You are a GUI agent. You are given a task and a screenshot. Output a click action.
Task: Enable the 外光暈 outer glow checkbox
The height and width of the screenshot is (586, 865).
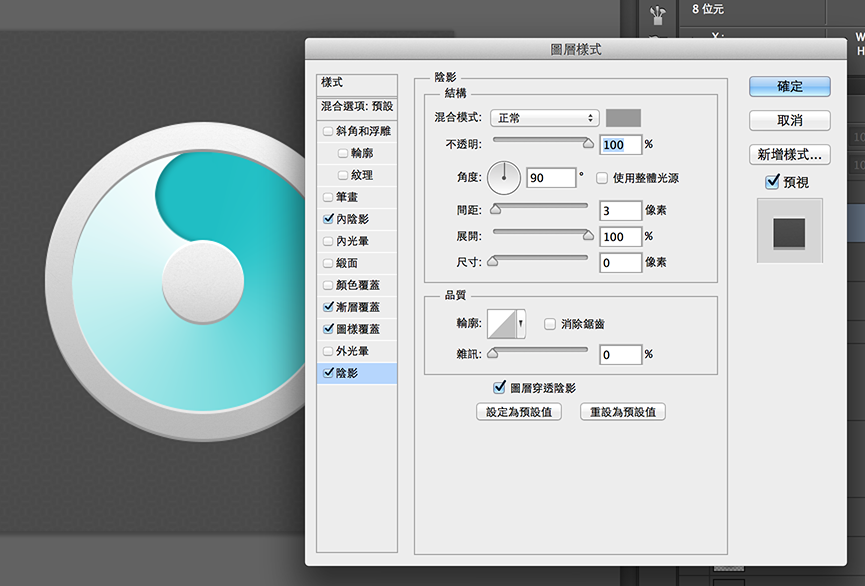click(x=328, y=351)
